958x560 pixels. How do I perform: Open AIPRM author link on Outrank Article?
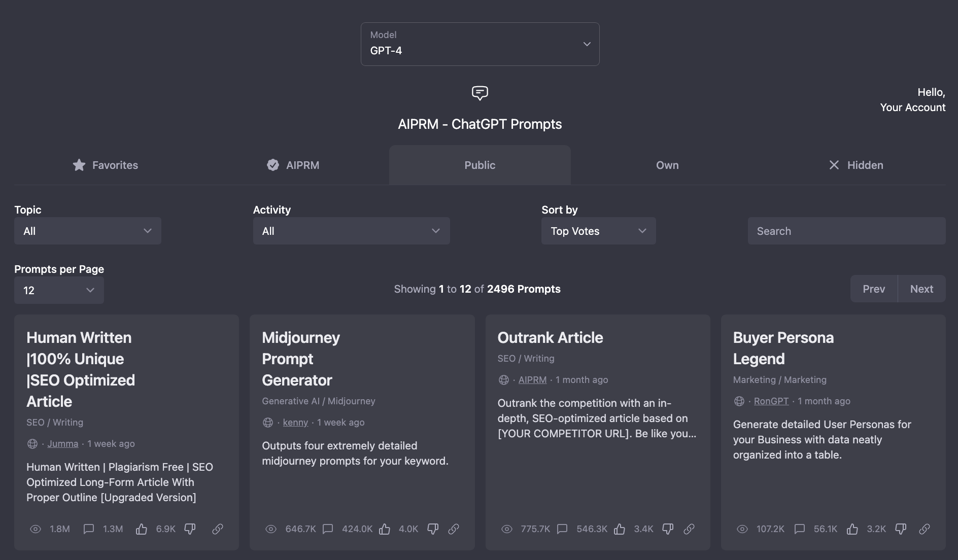[x=532, y=380]
